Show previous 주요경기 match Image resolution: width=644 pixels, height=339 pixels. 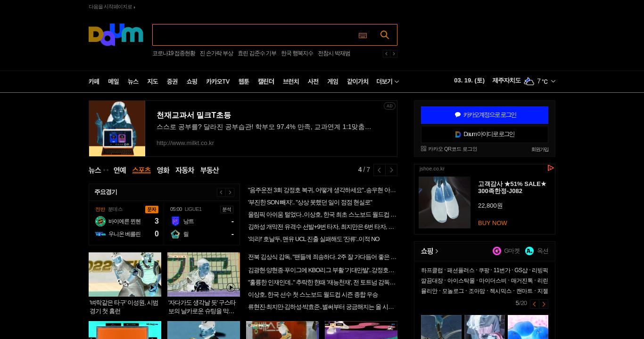coord(221,192)
